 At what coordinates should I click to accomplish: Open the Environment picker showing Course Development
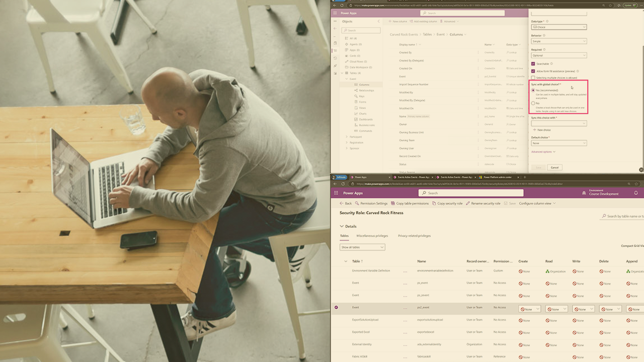(604, 193)
